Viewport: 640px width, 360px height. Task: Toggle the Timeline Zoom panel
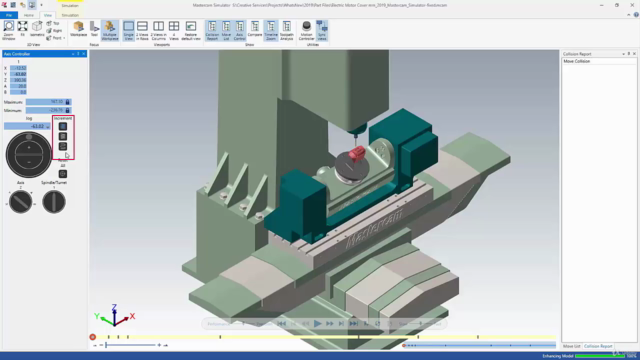271,30
